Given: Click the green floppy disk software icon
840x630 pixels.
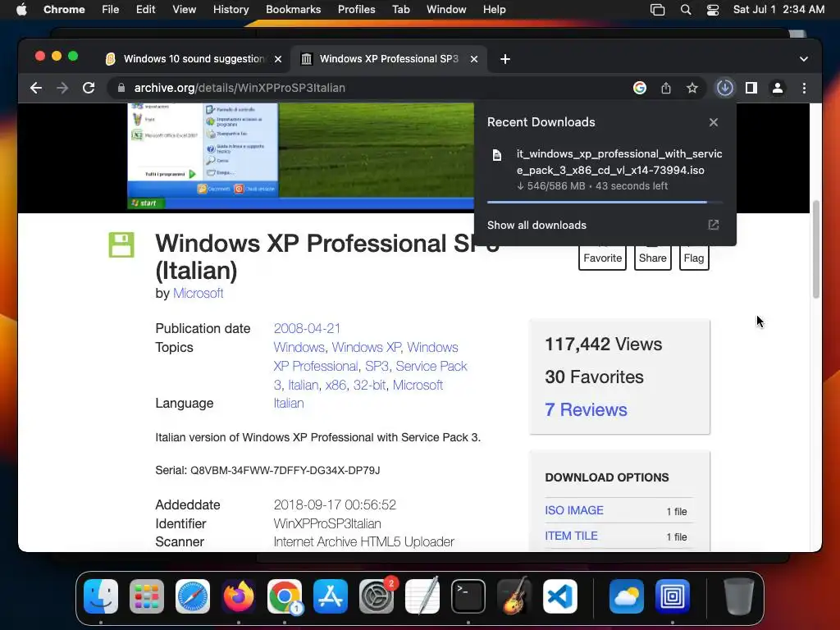Looking at the screenshot, I should (x=121, y=244).
